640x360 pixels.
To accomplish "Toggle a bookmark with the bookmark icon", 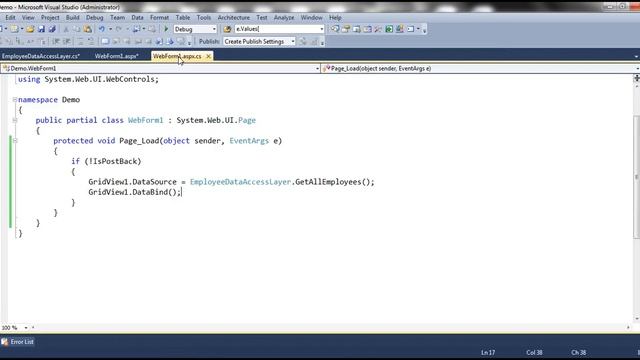I will pos(105,42).
